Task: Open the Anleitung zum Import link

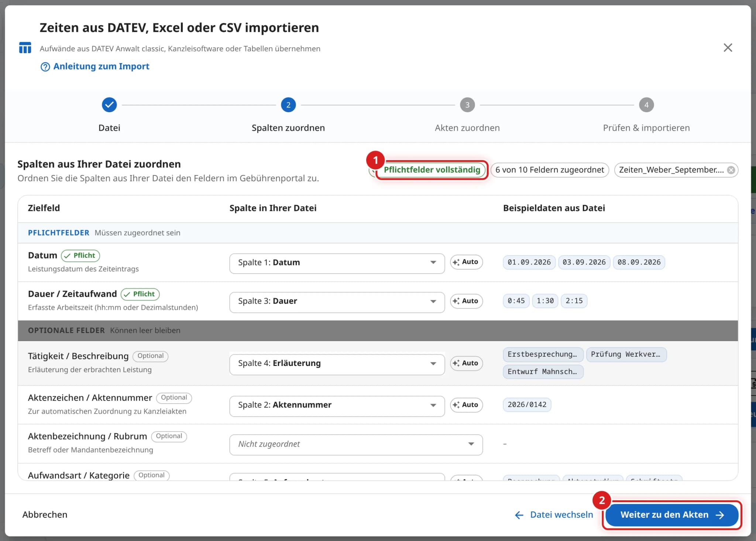Action: click(101, 66)
